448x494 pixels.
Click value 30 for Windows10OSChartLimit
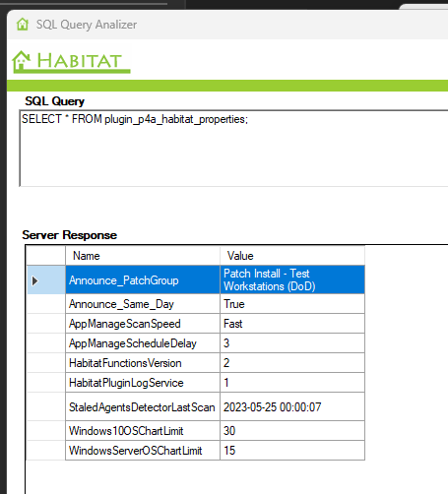[x=292, y=431]
